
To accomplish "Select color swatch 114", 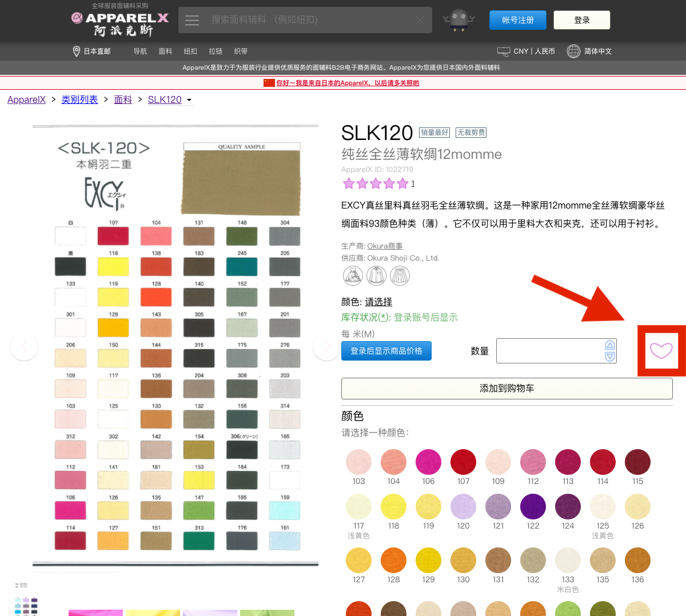I will tap(603, 462).
